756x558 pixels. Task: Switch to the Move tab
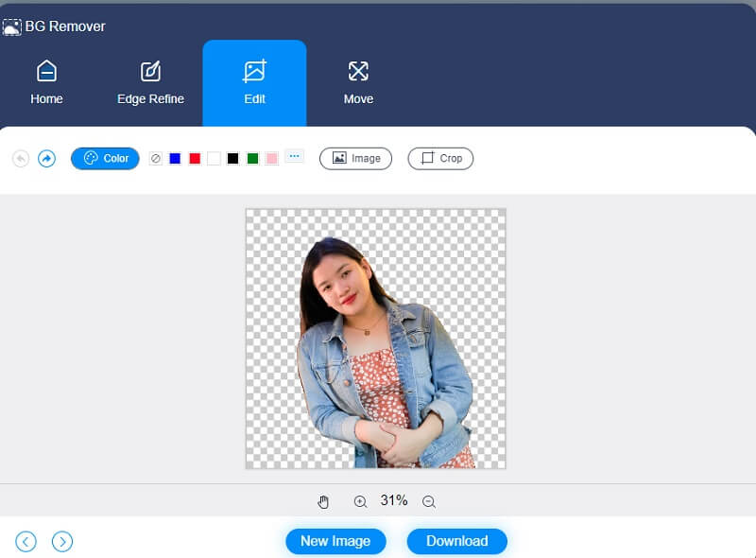(x=357, y=83)
